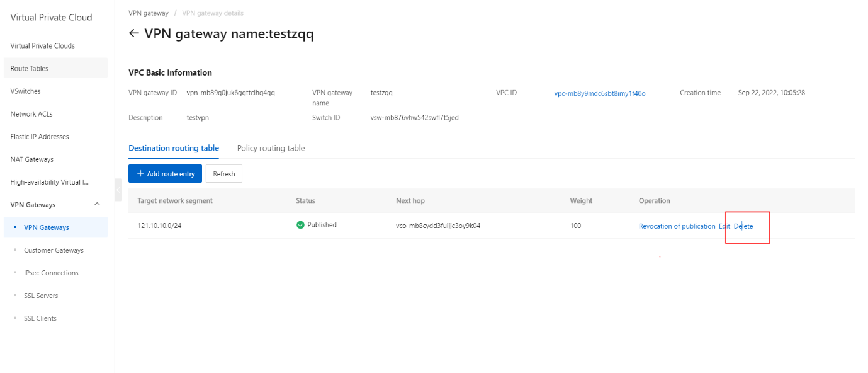
Task: Click the Add route entry button
Action: [x=165, y=174]
